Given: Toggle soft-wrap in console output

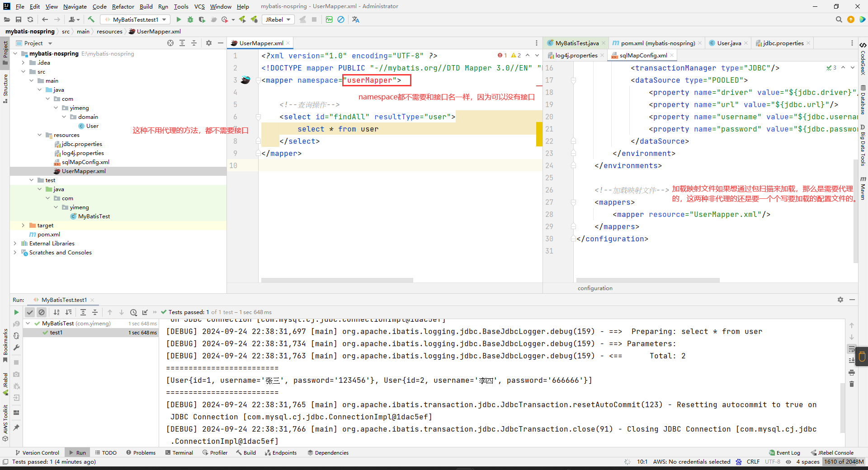Looking at the screenshot, I should click(852, 349).
